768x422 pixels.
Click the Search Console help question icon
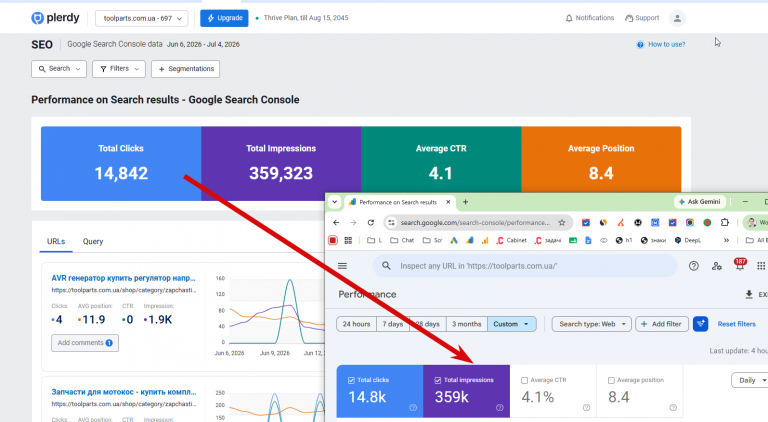(694, 266)
